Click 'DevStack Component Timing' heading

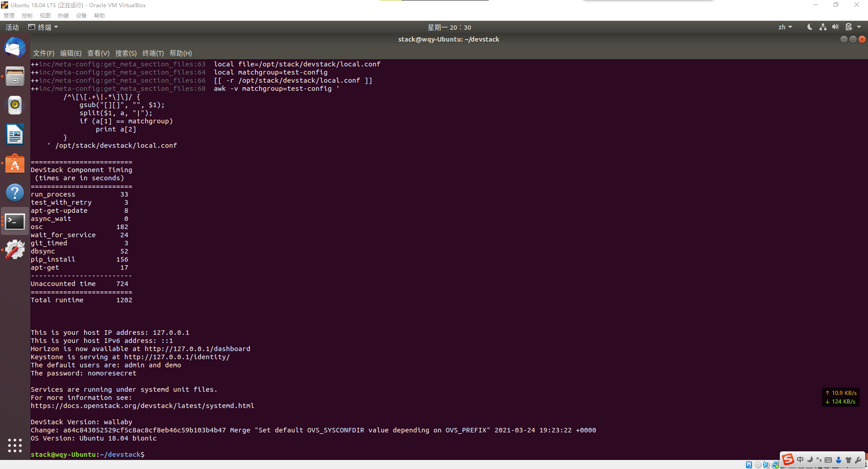81,170
